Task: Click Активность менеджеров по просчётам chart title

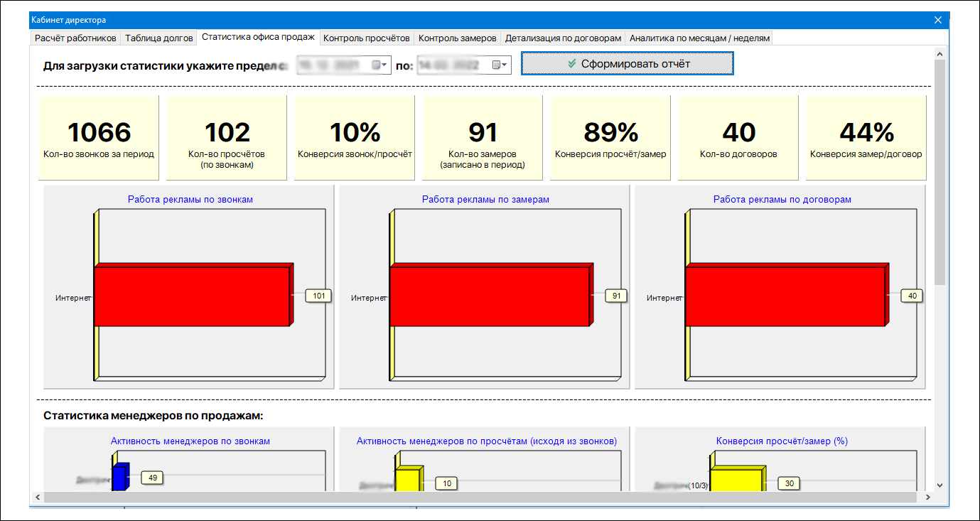Action: (487, 441)
